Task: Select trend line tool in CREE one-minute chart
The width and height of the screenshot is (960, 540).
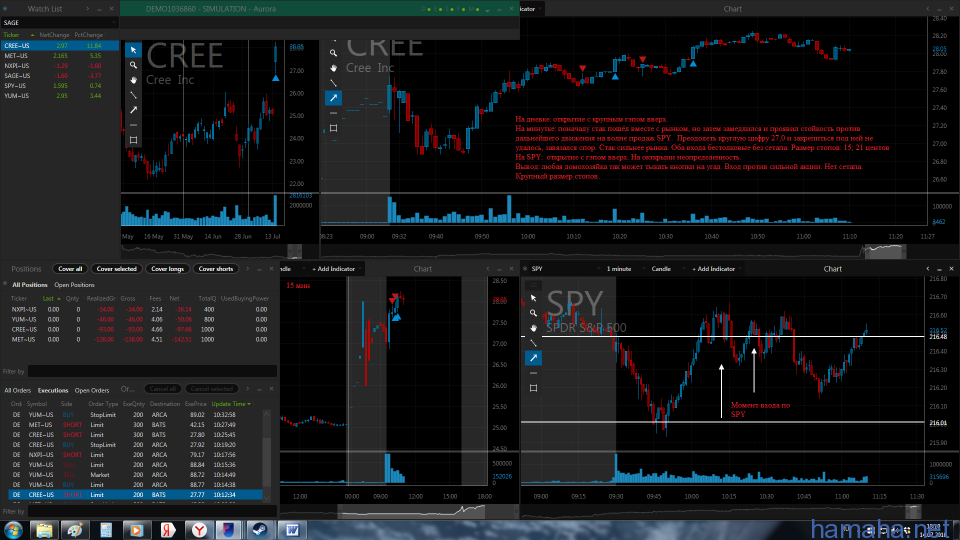Action: pyautogui.click(x=333, y=83)
